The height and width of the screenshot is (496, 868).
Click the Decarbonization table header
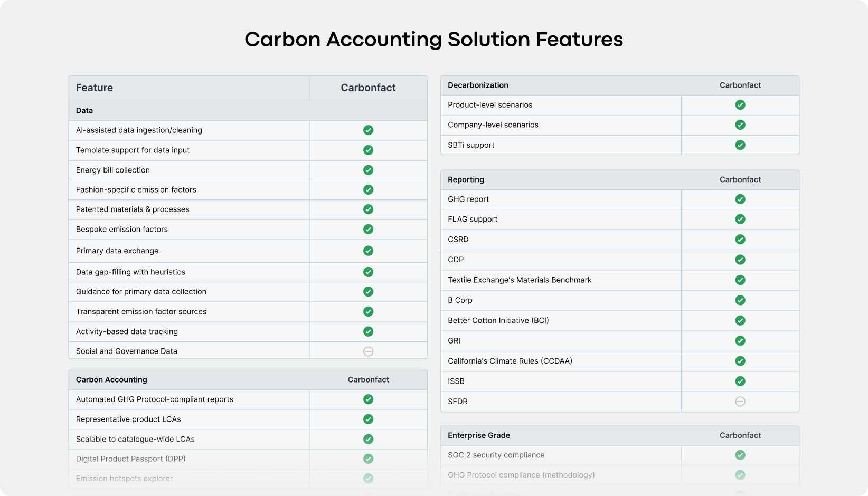(x=478, y=85)
